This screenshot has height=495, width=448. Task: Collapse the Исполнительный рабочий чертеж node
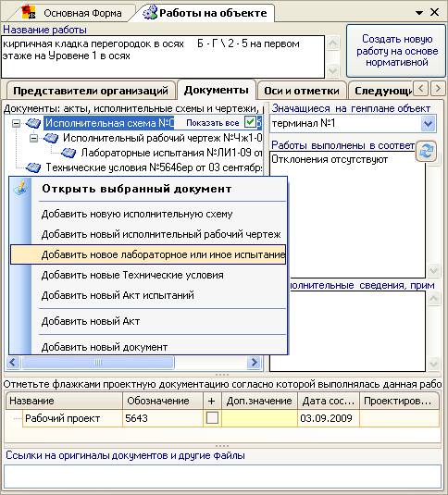pos(33,138)
